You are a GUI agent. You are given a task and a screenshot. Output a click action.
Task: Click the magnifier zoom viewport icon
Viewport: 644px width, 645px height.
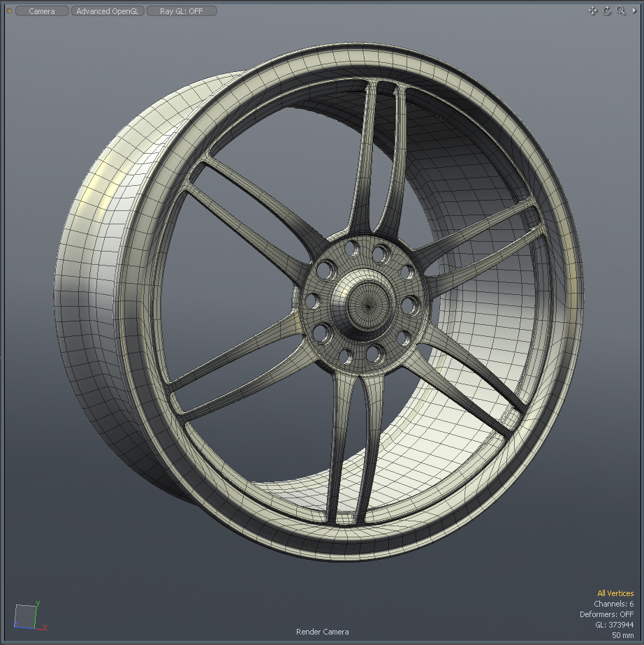620,11
